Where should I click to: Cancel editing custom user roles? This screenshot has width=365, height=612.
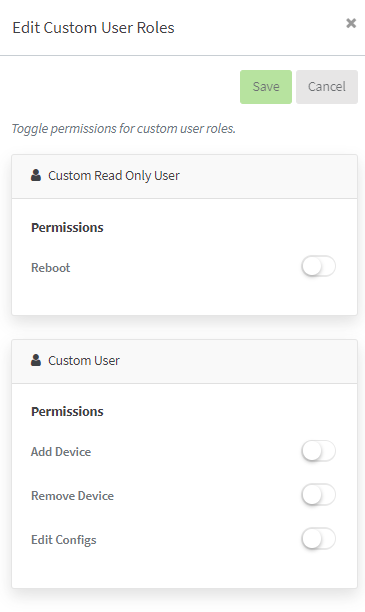327,87
